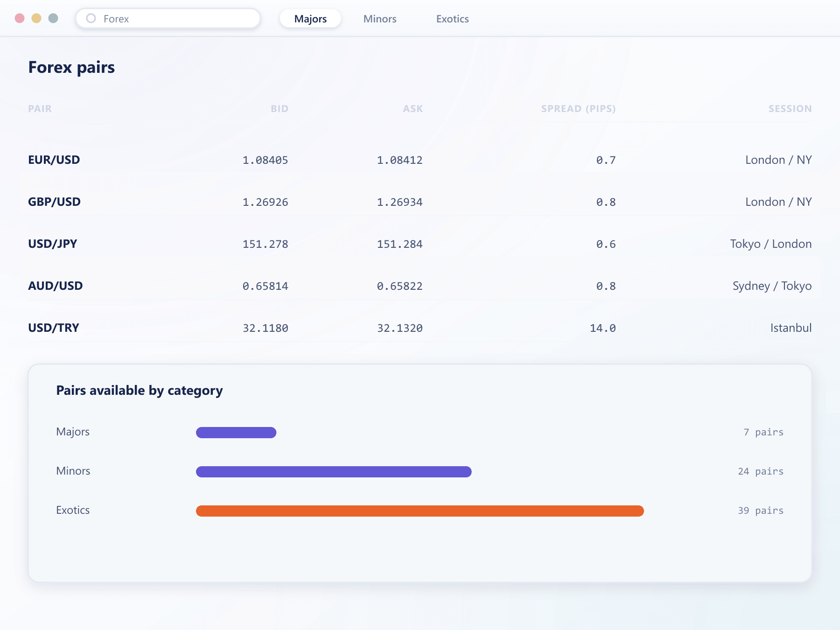Click USD/TRY bid 32.1180
The width and height of the screenshot is (840, 630).
coord(265,328)
